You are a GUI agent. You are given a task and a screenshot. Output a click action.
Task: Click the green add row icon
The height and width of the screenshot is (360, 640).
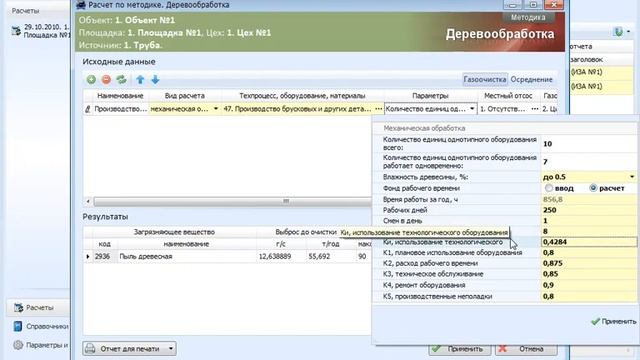tap(91, 80)
